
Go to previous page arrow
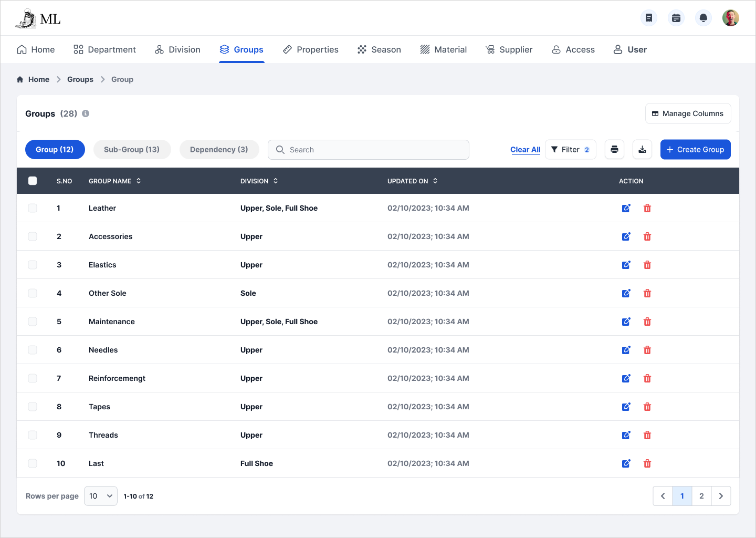(x=663, y=496)
